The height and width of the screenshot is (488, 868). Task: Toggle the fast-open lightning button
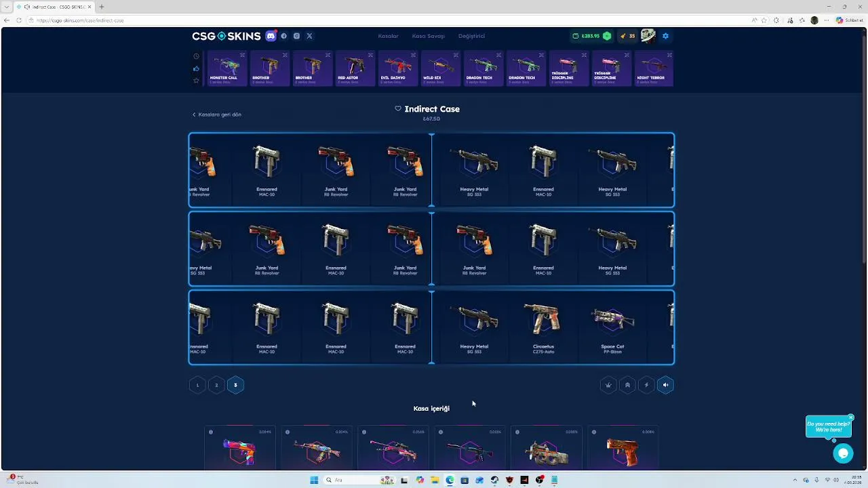tap(646, 385)
